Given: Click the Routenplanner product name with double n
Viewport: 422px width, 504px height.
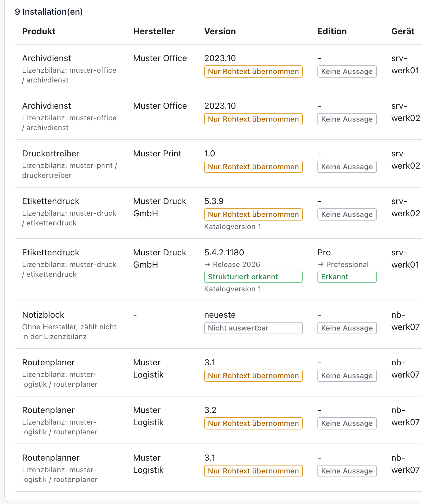Looking at the screenshot, I should coord(51,458).
